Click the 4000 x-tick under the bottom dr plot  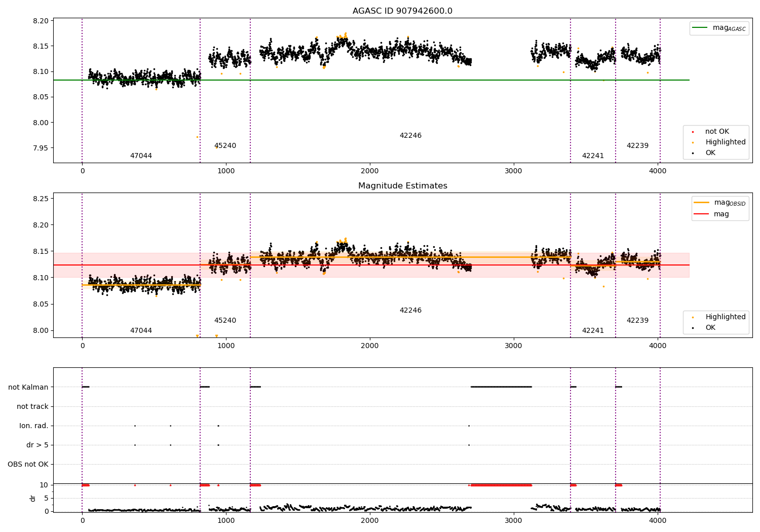click(658, 520)
